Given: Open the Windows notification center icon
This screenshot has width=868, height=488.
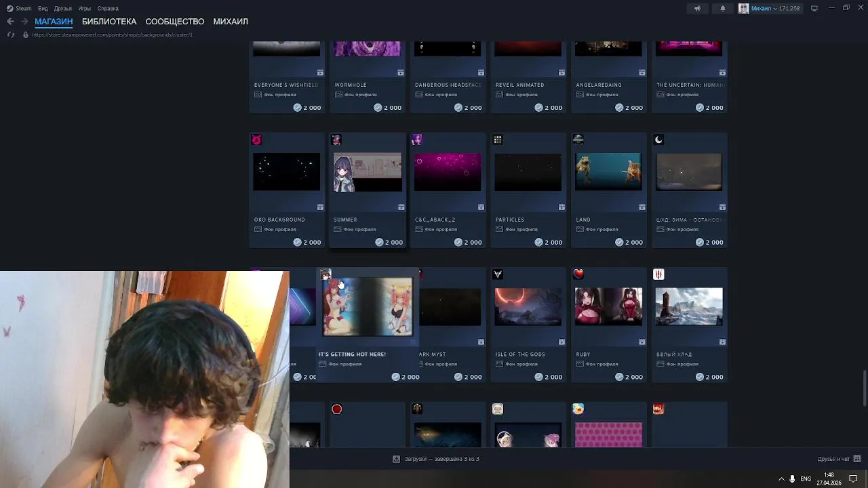Looking at the screenshot, I should [853, 479].
